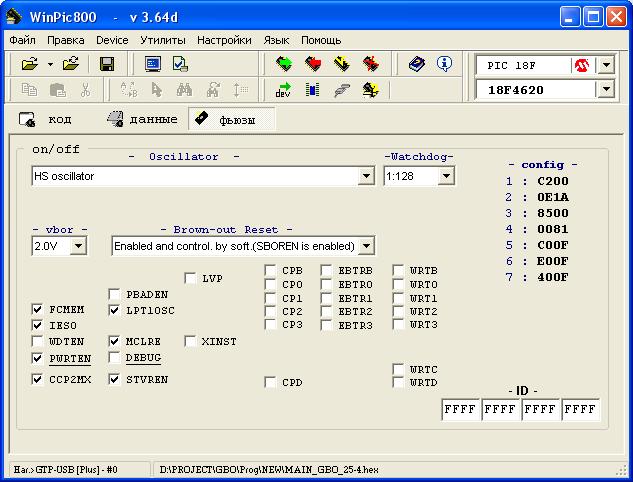Click the Save floppy disk icon
633x482 pixels.
(107, 64)
